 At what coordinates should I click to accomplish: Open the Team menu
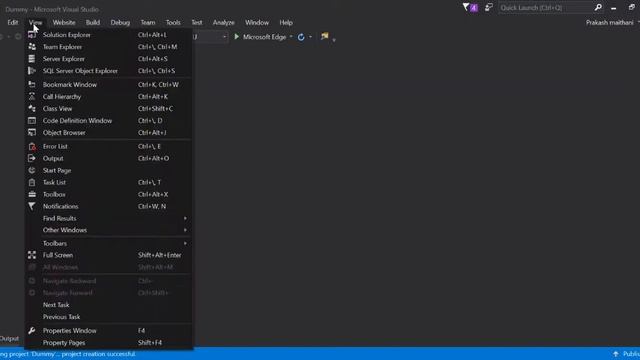[x=148, y=22]
